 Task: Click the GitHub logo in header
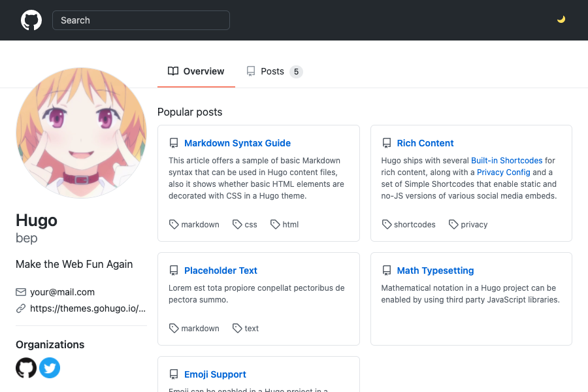click(x=31, y=20)
